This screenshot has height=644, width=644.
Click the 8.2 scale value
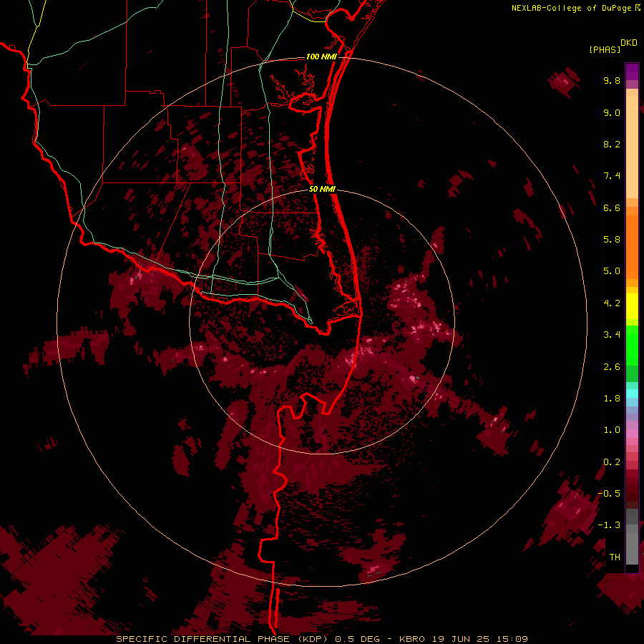(x=612, y=144)
